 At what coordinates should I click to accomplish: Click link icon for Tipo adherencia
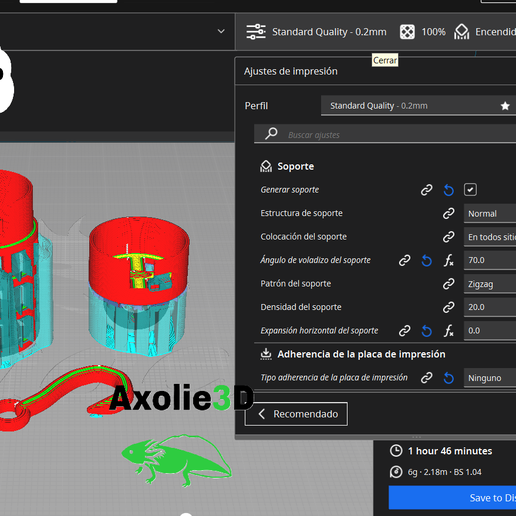426,378
